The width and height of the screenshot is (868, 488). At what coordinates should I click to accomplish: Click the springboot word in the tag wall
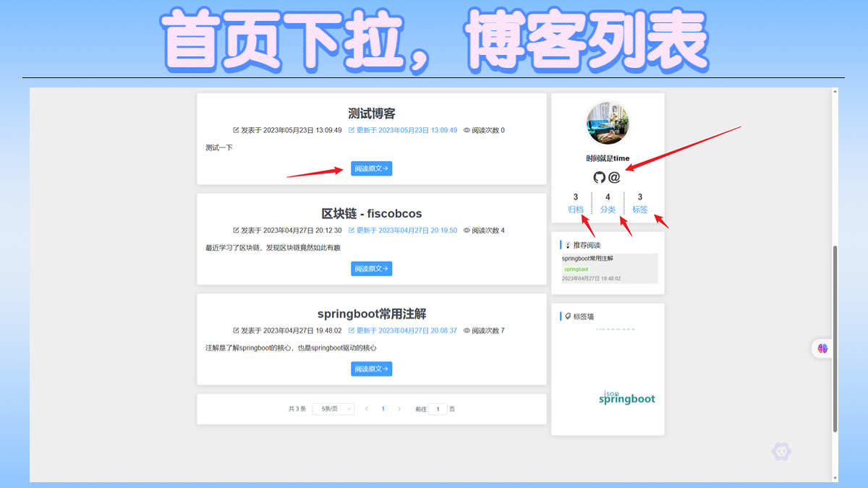click(x=627, y=399)
